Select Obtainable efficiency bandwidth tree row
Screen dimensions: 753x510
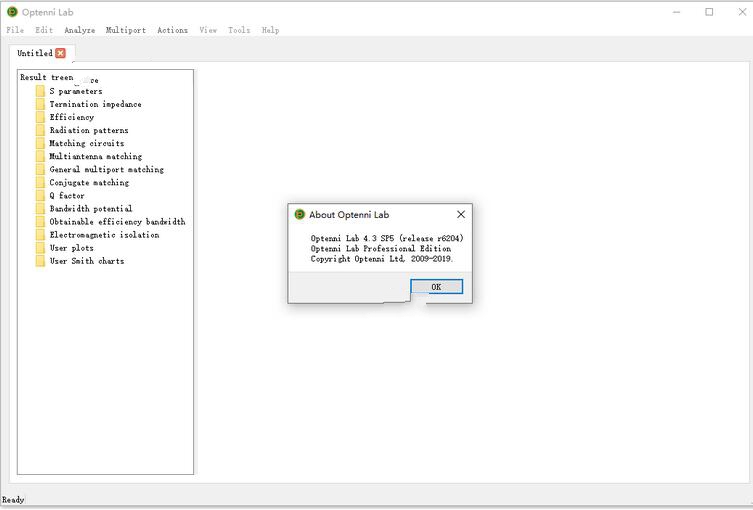pyautogui.click(x=117, y=221)
